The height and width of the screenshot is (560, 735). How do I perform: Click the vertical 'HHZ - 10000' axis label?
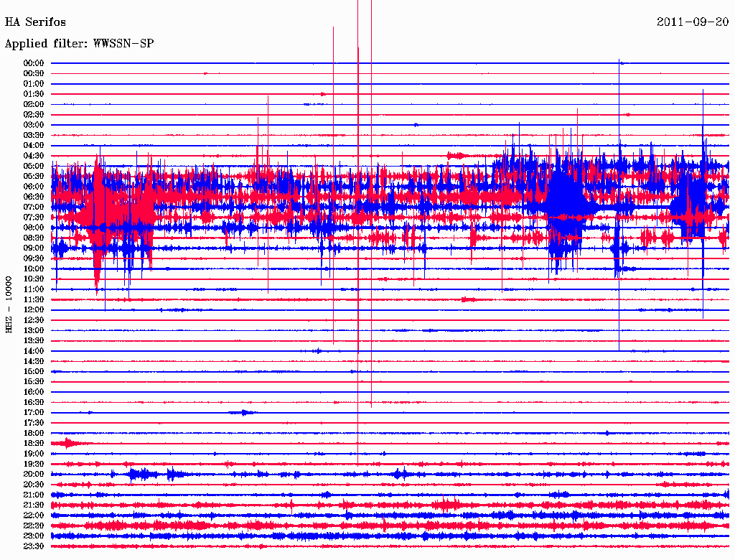pyautogui.click(x=9, y=305)
